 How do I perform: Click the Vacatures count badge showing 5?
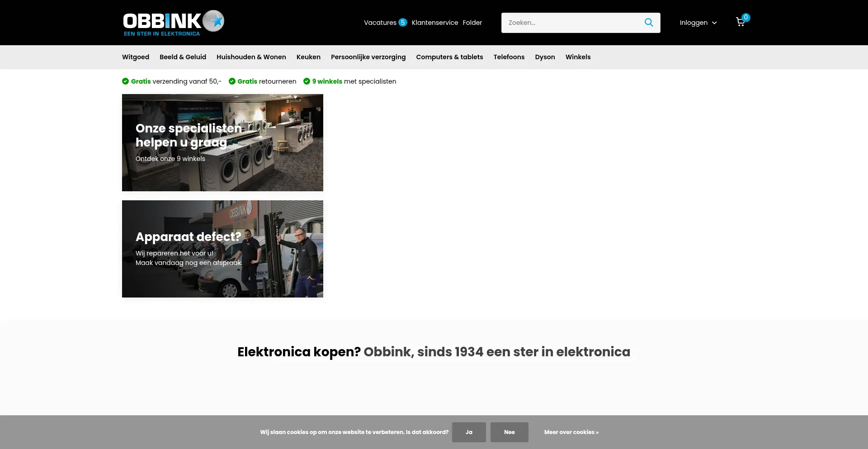pos(403,23)
